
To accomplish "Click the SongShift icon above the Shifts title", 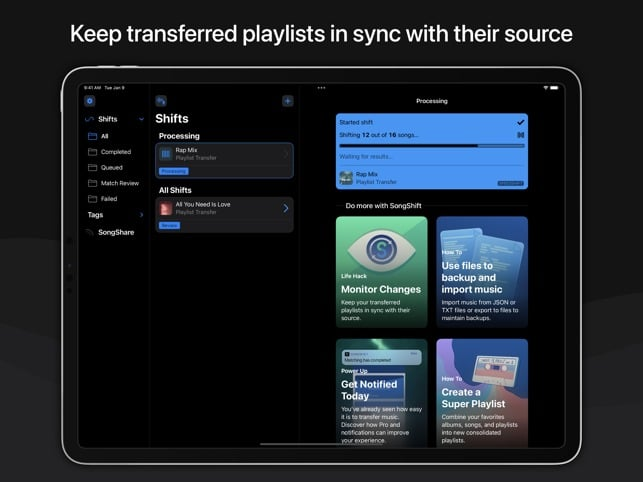I will 161,101.
